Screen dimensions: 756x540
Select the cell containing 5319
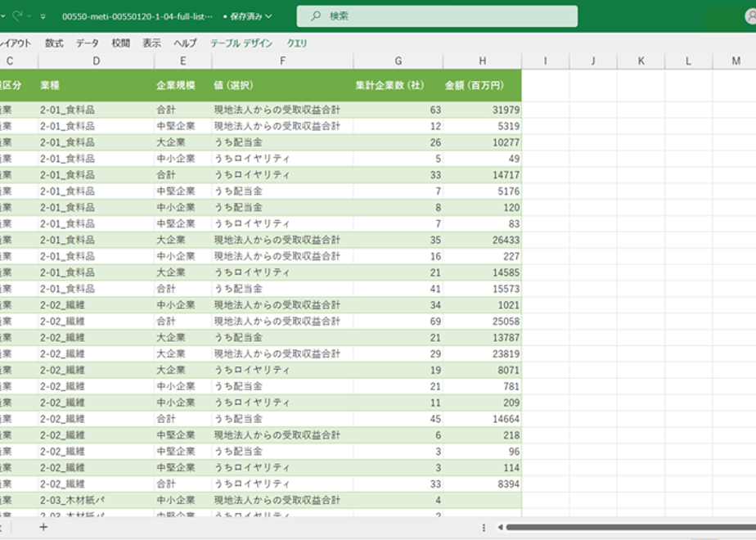pyautogui.click(x=482, y=126)
